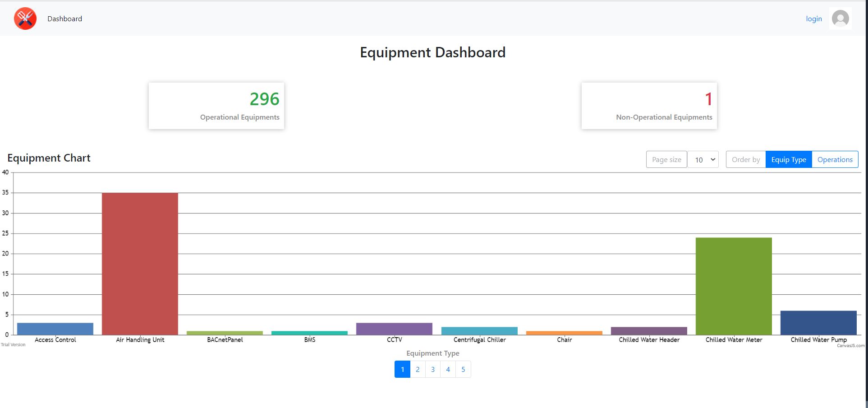
Task: Go to page 2 of the chart
Action: [418, 369]
